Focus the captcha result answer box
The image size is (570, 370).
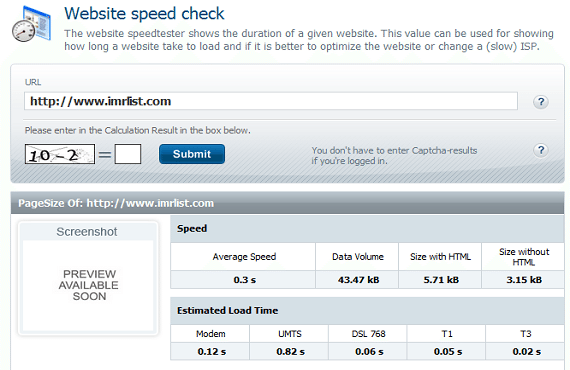click(128, 154)
